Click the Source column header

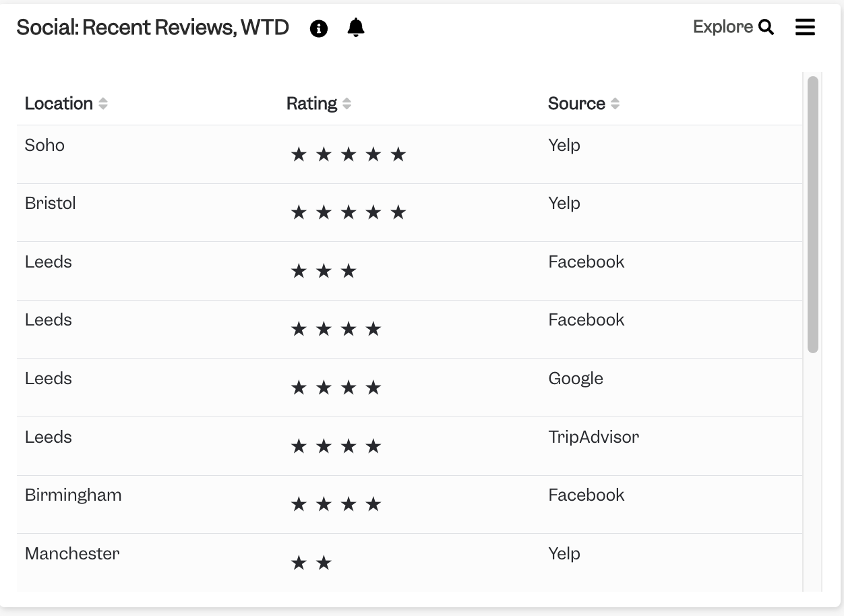576,104
